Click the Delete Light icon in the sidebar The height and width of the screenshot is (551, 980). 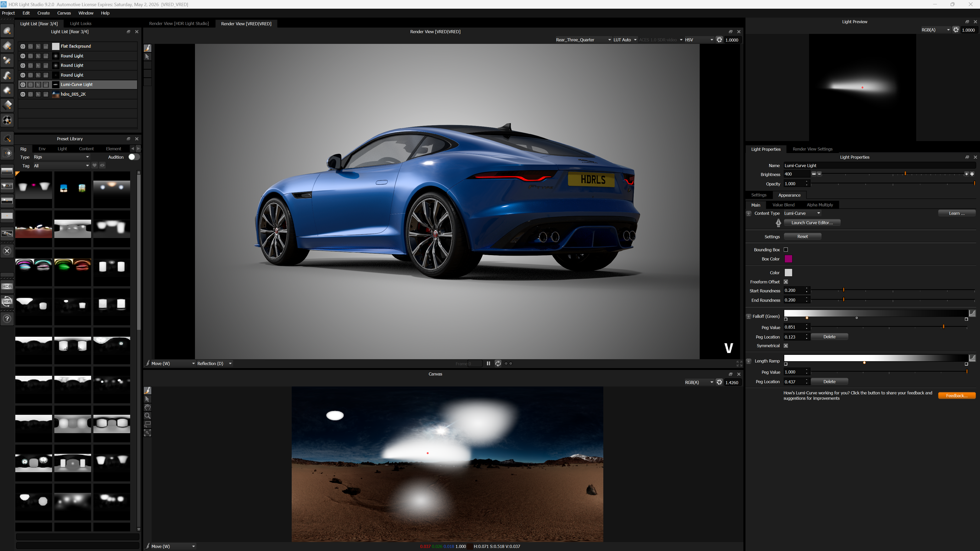coord(7,251)
